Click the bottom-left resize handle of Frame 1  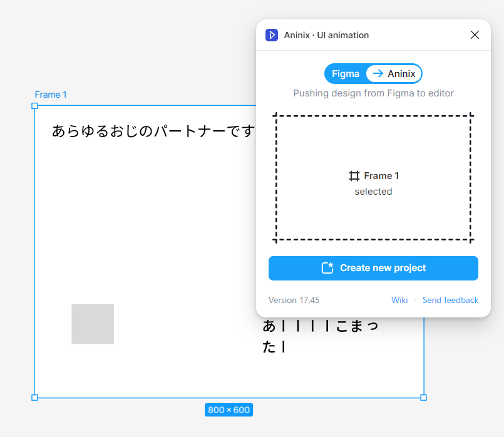coord(34,398)
